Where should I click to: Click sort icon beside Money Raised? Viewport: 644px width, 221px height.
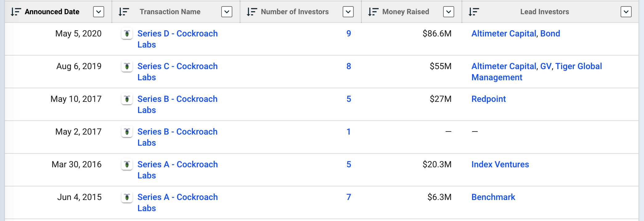pos(373,12)
